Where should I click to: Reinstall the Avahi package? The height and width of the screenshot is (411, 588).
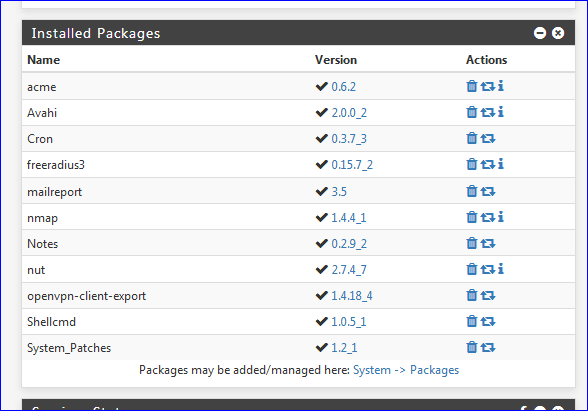click(x=488, y=112)
